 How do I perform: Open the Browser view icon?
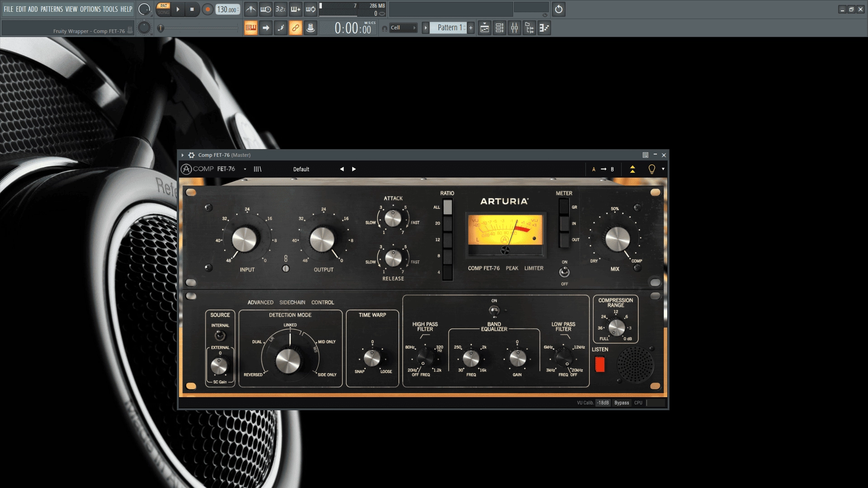tap(529, 28)
